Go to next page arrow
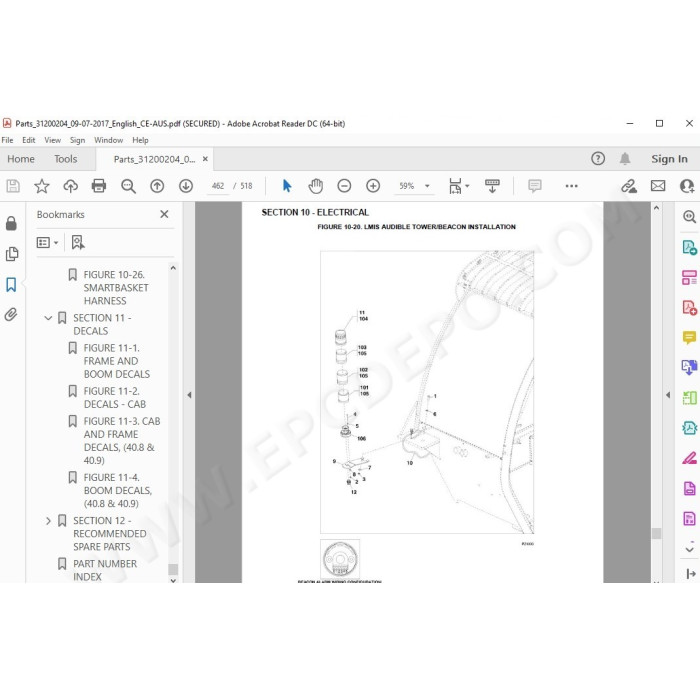The height and width of the screenshot is (700, 700). pyautogui.click(x=186, y=186)
